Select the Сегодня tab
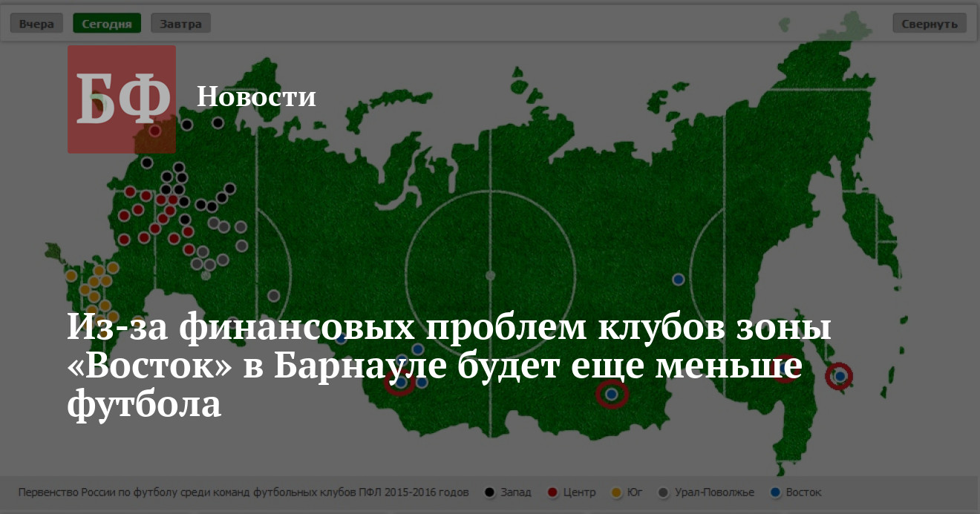 107,24
